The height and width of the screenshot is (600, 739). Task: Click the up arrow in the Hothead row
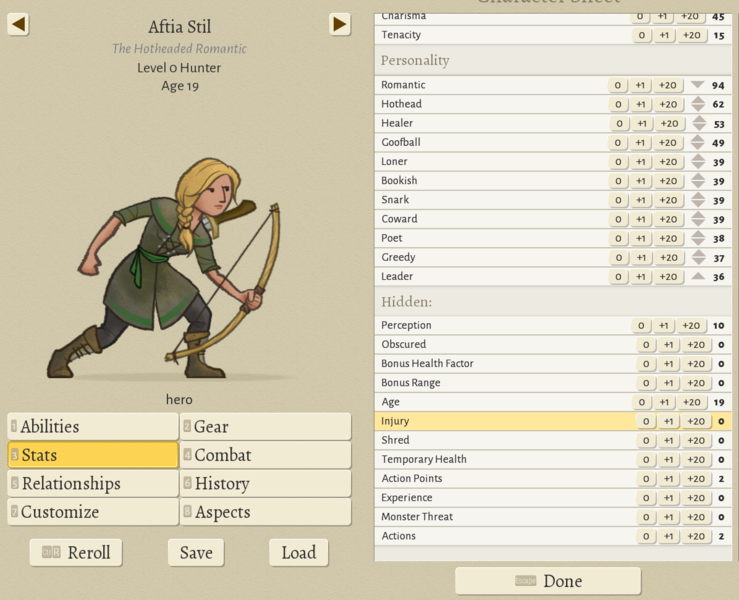(x=698, y=100)
